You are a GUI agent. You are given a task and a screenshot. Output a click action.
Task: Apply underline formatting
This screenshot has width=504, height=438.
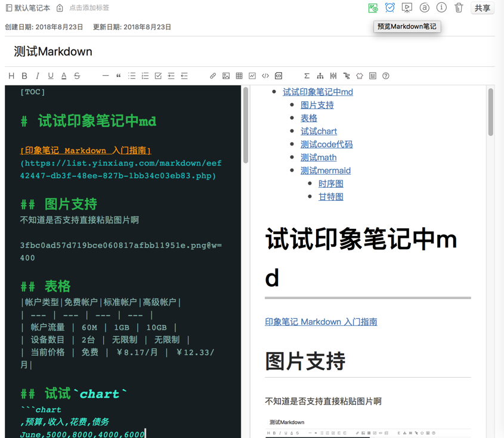click(51, 76)
